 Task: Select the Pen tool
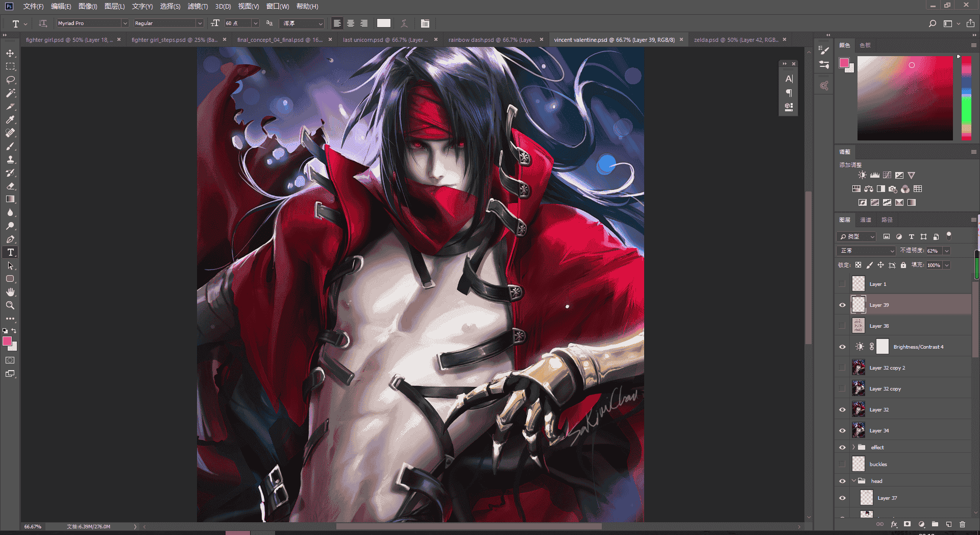coord(10,239)
